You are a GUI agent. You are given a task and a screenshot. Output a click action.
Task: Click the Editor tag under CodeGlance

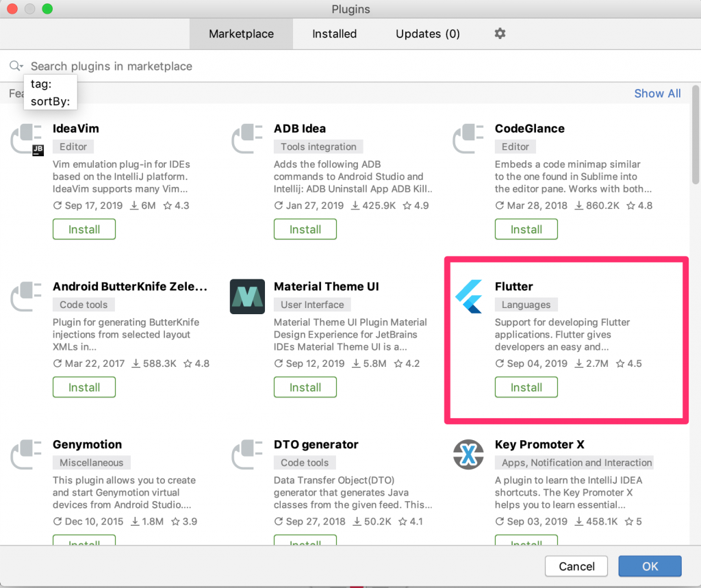515,146
